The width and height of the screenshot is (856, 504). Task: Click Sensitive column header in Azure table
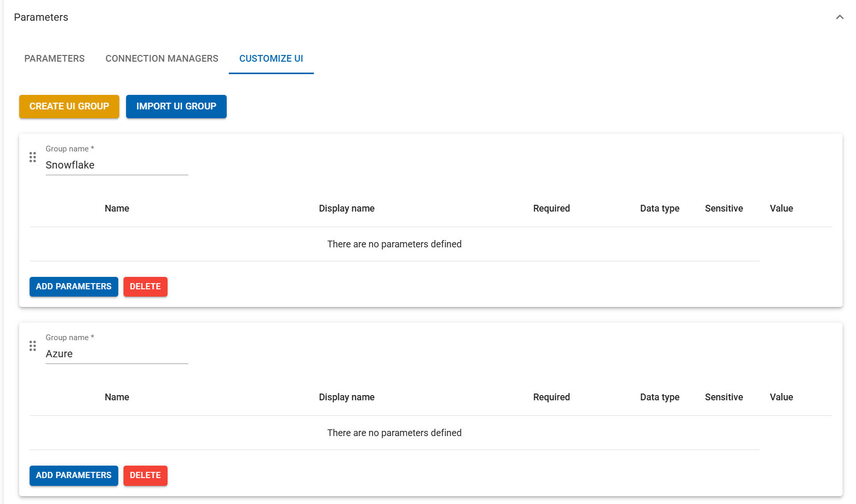[724, 397]
